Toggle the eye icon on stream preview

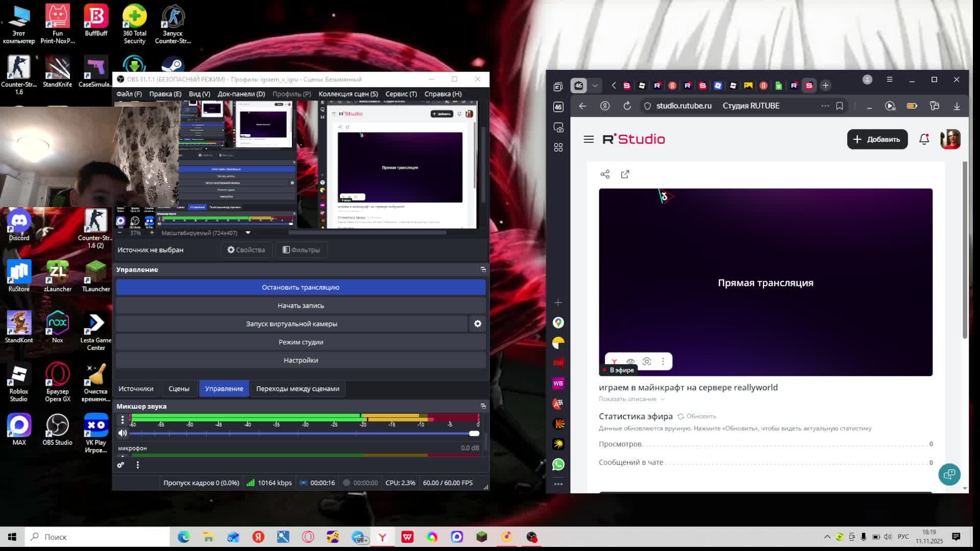tap(630, 361)
